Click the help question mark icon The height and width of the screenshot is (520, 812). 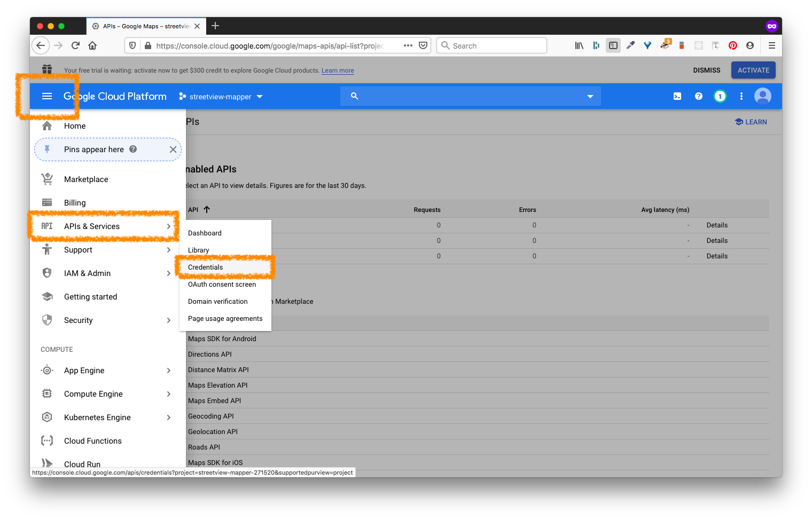tap(698, 96)
